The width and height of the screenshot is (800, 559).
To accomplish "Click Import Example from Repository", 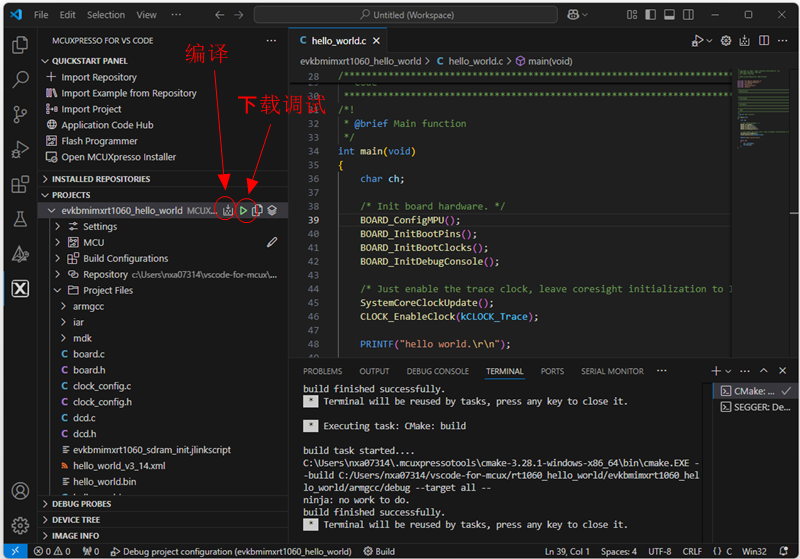I will (128, 93).
